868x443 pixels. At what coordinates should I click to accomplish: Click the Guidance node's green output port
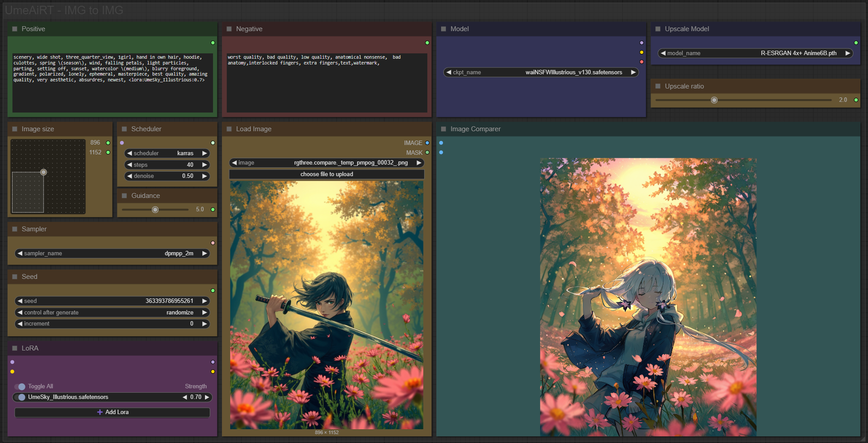coord(213,209)
